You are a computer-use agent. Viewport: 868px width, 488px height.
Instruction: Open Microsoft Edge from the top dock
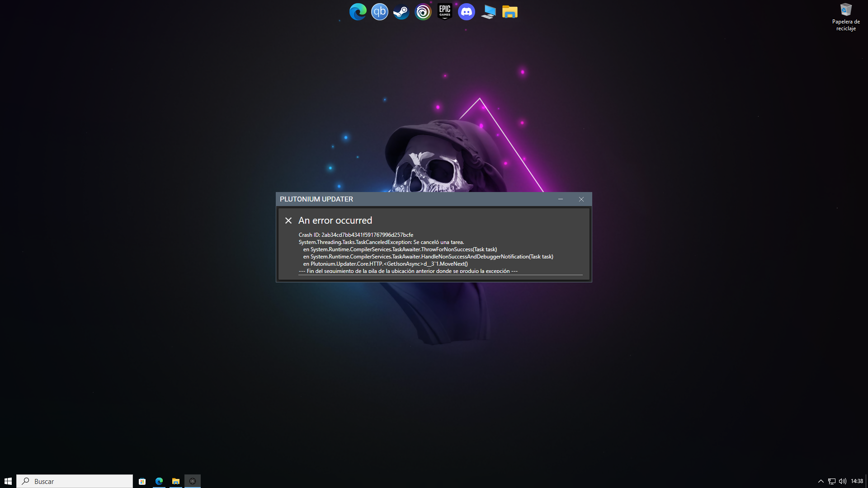(358, 12)
